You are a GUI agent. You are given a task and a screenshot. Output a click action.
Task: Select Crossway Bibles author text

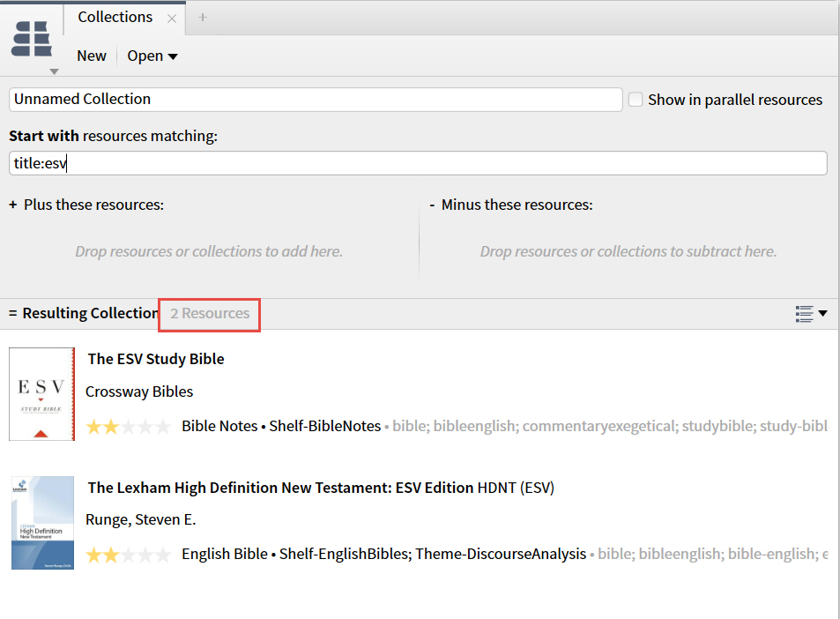(x=139, y=392)
